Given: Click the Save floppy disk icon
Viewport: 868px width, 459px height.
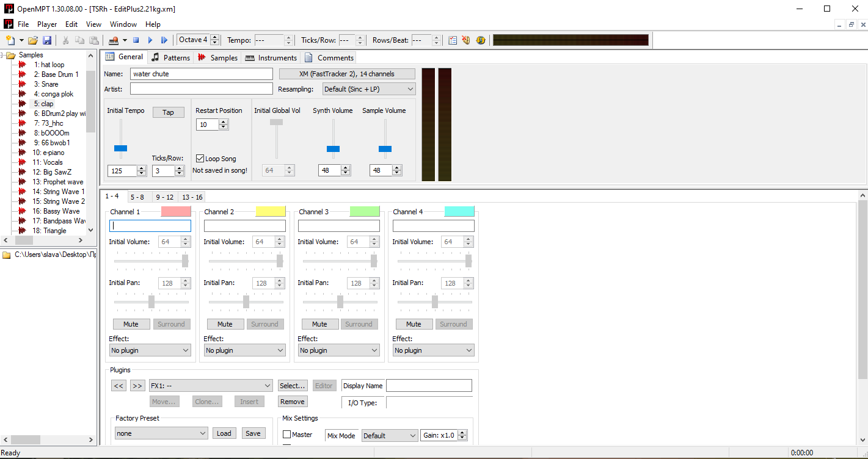Looking at the screenshot, I should pyautogui.click(x=47, y=40).
